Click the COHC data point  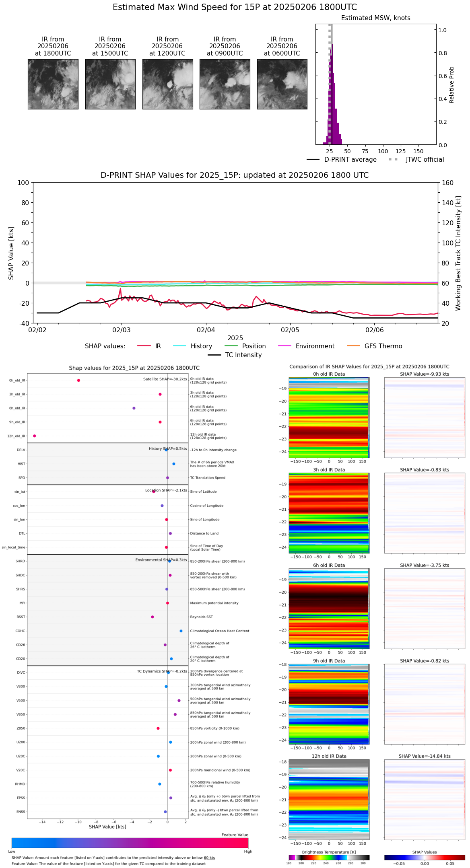click(x=181, y=631)
